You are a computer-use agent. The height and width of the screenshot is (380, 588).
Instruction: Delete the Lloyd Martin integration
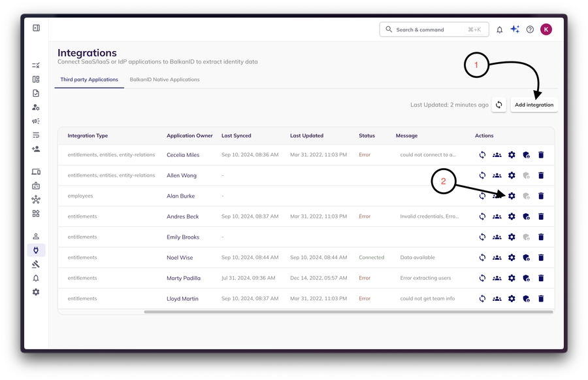tap(541, 299)
